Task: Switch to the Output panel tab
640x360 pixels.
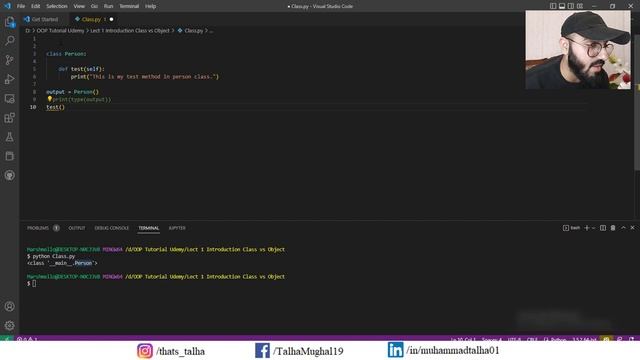Action: (77, 228)
